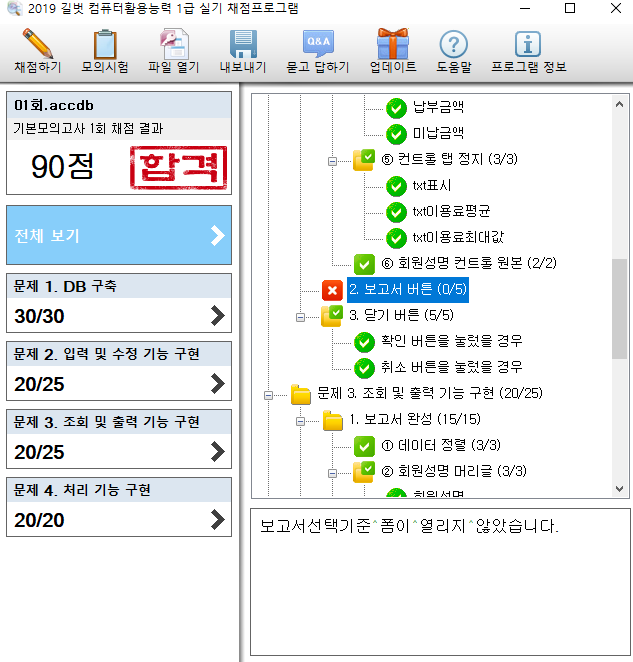Click the 채점하기 pencil icon
The width and height of the screenshot is (633, 662).
[37, 44]
